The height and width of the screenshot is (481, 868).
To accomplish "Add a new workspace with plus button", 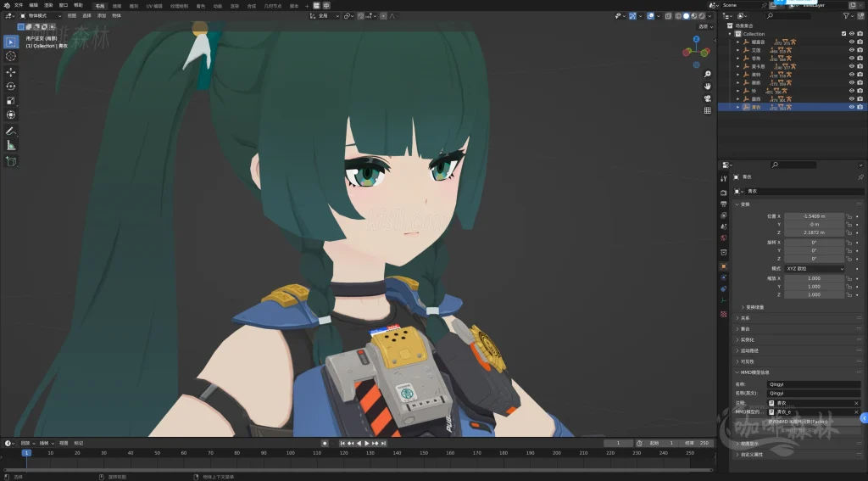I will coord(307,6).
